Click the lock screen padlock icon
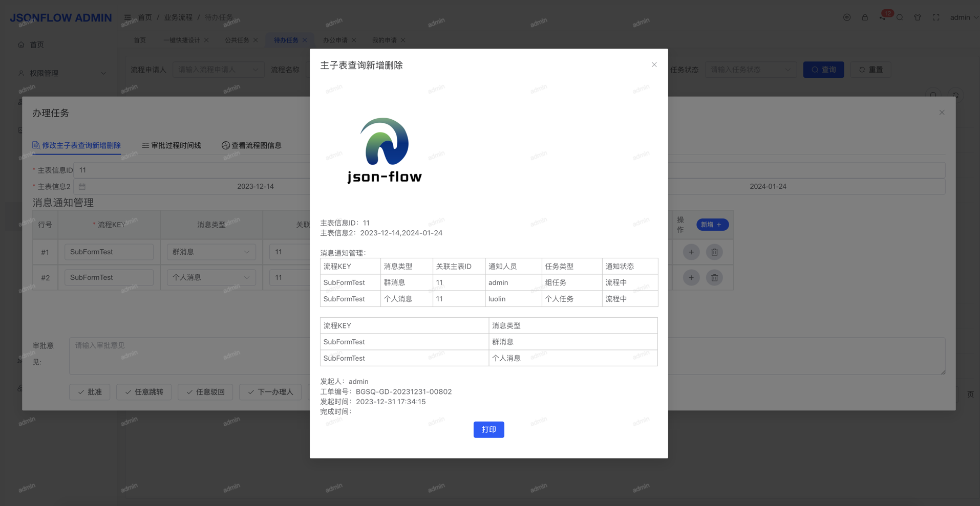 tap(865, 17)
